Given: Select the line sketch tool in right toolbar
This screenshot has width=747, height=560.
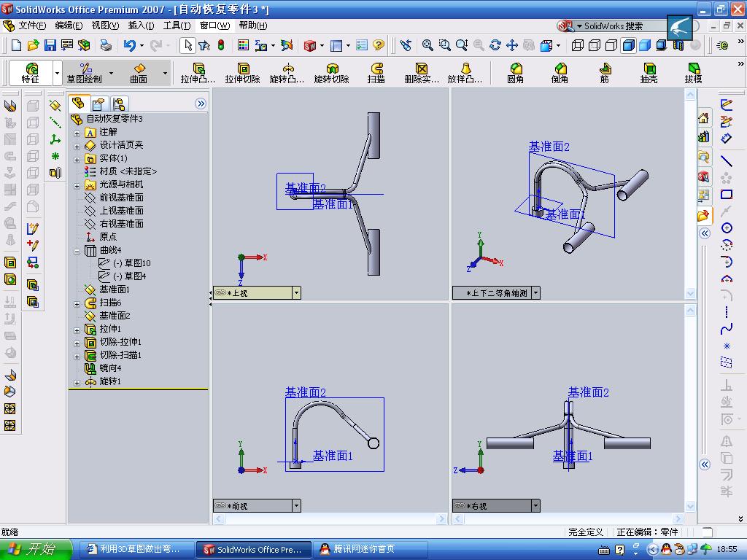Looking at the screenshot, I should [726, 161].
